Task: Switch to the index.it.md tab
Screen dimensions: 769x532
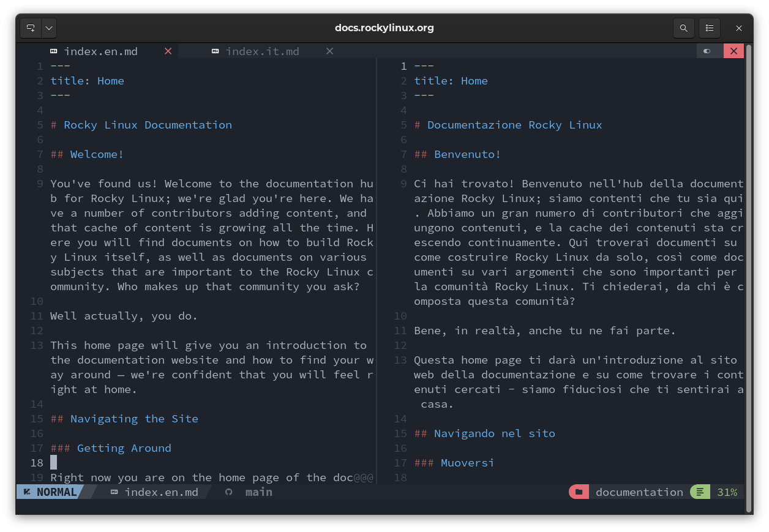Action: point(263,51)
